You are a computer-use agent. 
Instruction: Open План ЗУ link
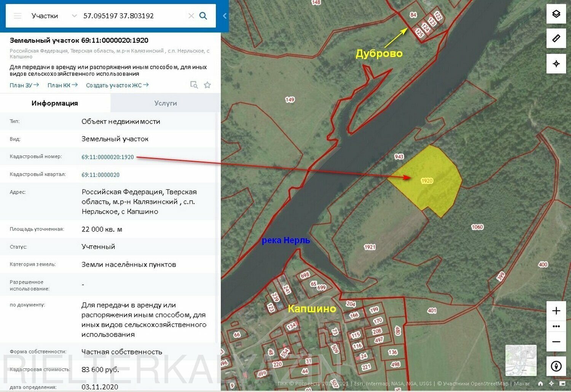coord(24,85)
